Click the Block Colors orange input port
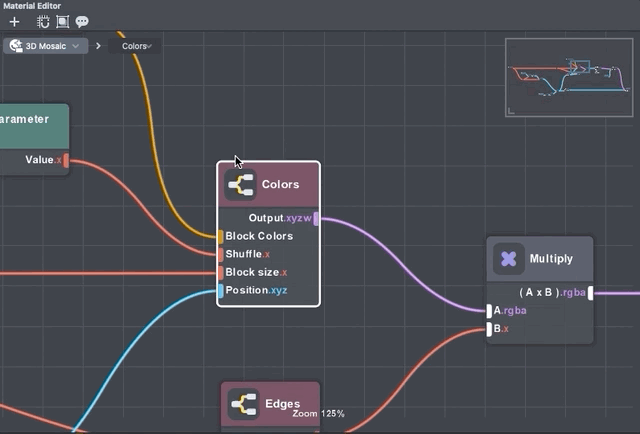 click(220, 236)
